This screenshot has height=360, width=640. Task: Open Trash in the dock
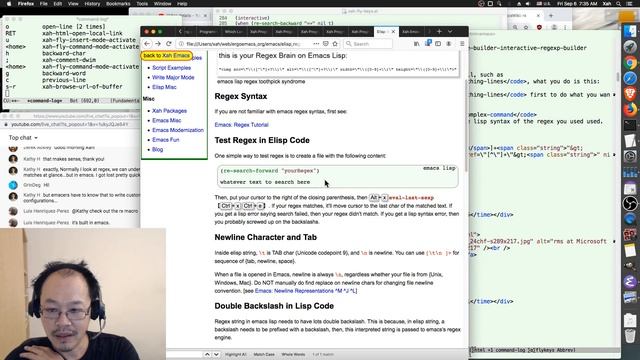(630, 336)
